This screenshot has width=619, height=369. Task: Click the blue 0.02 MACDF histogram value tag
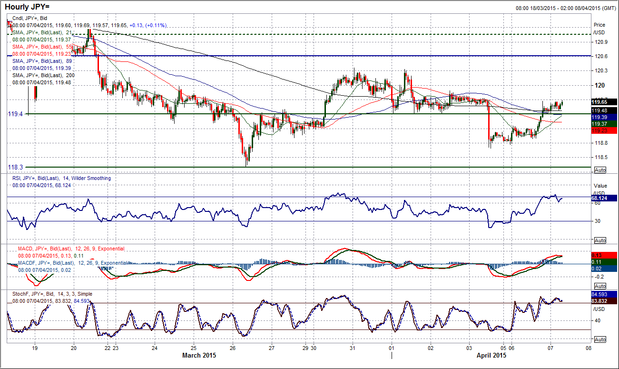click(x=604, y=268)
